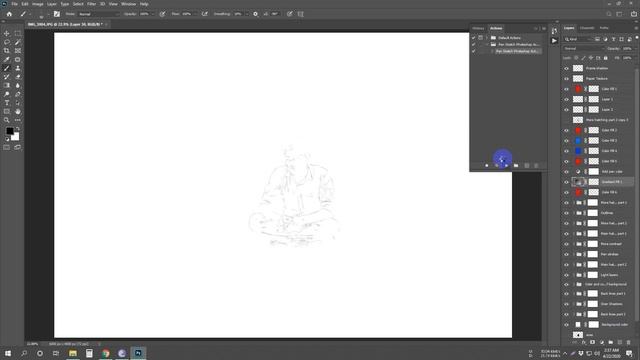
Task: Open Windows Start menu
Action: pyautogui.click(x=8, y=353)
